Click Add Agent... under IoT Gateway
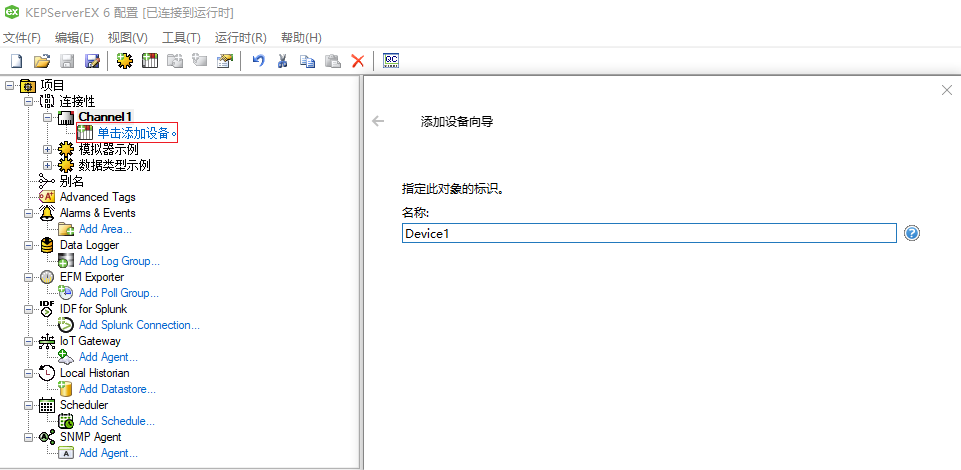Image resolution: width=961 pixels, height=470 pixels. coord(108,357)
